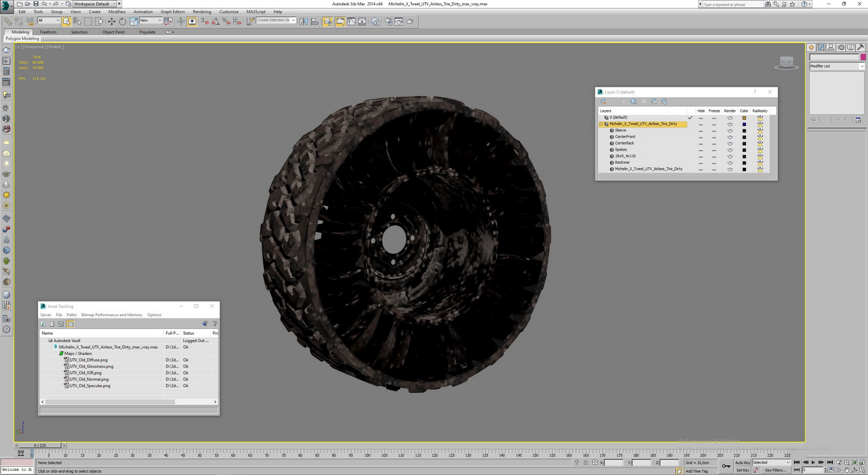This screenshot has height=475, width=868.
Task: Toggle Angle Snap in main toolbar
Action: 216,21
